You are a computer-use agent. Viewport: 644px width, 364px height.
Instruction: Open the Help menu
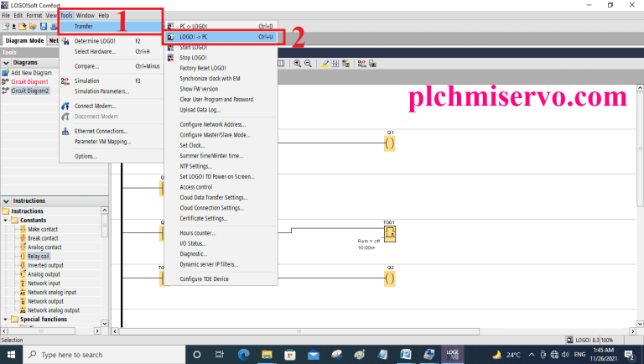[x=103, y=16]
